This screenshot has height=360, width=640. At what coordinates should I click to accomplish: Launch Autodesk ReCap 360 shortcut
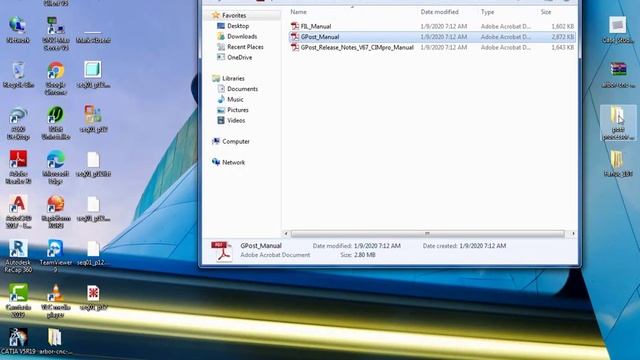[18, 256]
